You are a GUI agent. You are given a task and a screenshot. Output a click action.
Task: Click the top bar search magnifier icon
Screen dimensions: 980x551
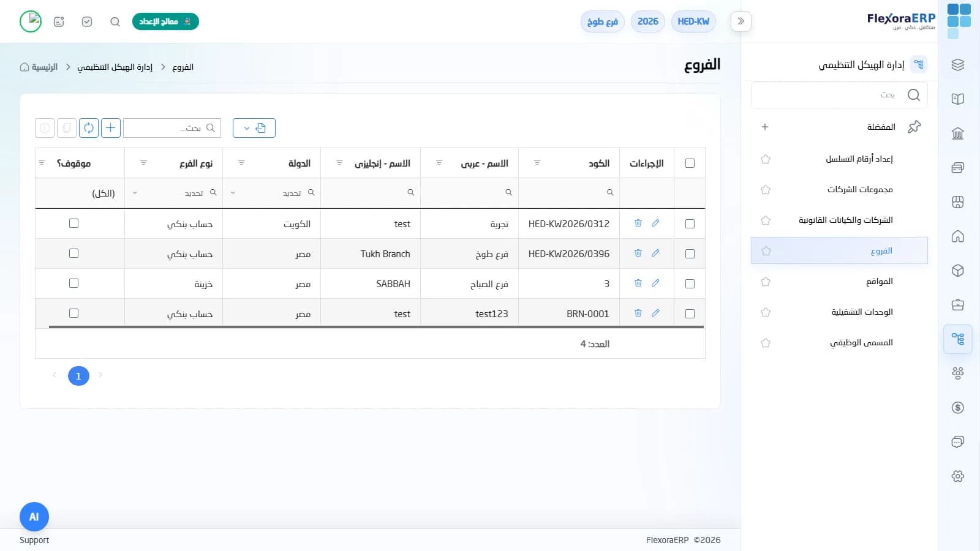pos(115,22)
